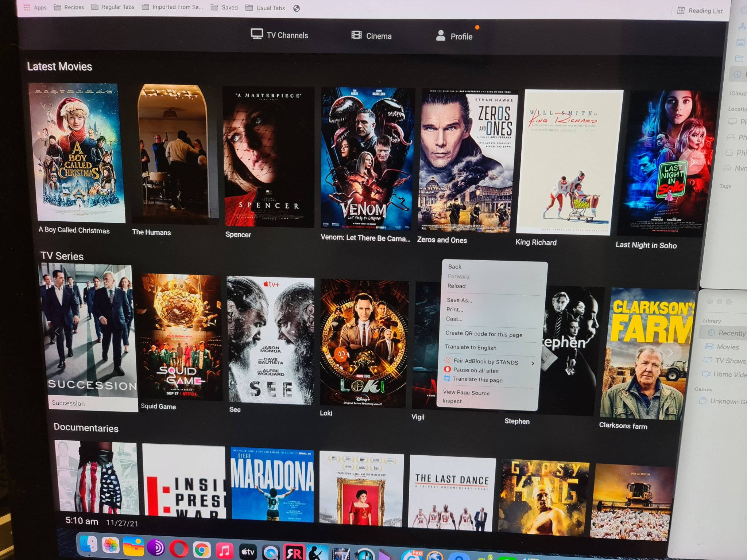Launch the purple Tor Browser Dock icon
Screen dimensions: 747x560
[156, 548]
